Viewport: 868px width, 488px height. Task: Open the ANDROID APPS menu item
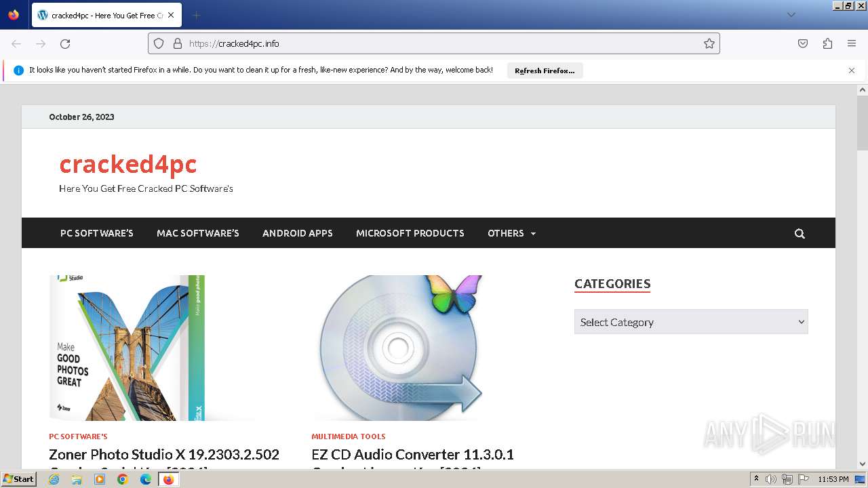point(298,233)
